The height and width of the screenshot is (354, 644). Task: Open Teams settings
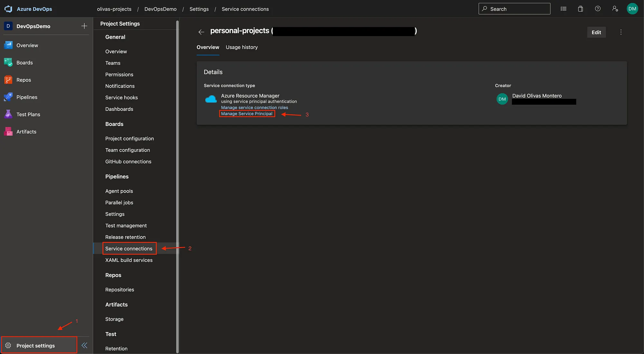(x=113, y=63)
